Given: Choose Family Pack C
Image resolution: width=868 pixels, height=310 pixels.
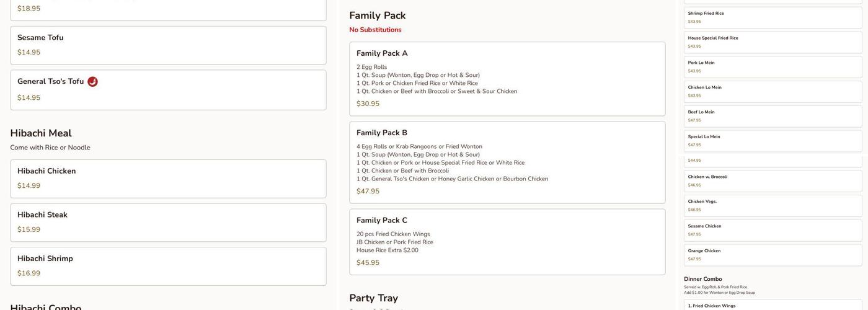Looking at the screenshot, I should tap(507, 242).
